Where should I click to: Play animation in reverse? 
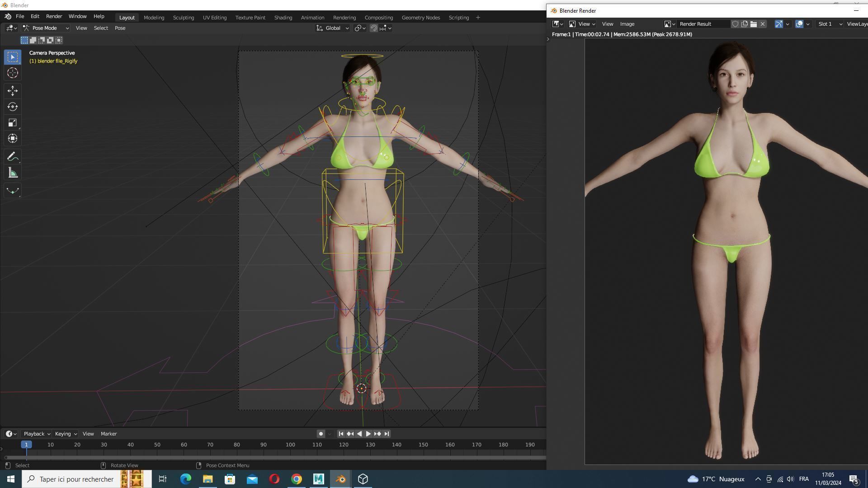(x=359, y=434)
